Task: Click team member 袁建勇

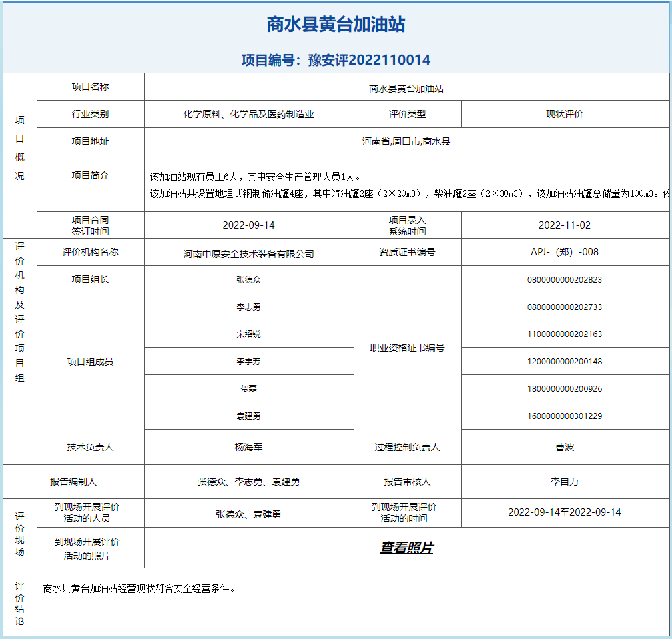Action: (248, 415)
